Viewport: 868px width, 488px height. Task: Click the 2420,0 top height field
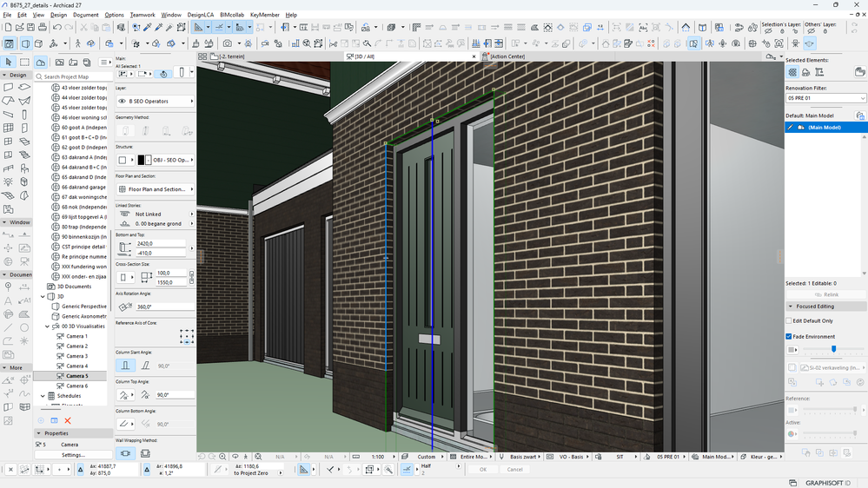(161, 243)
